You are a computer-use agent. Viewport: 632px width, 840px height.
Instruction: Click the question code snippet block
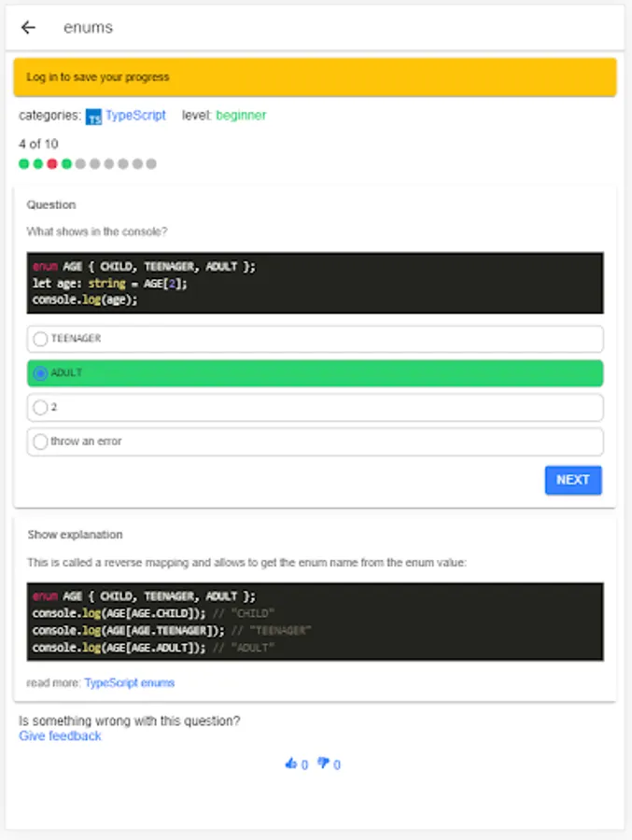(315, 283)
